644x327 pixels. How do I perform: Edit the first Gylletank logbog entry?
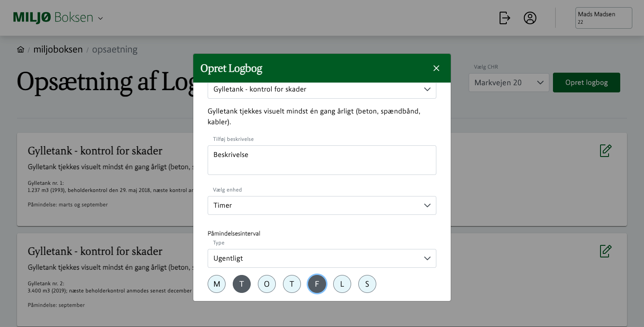[x=605, y=151]
